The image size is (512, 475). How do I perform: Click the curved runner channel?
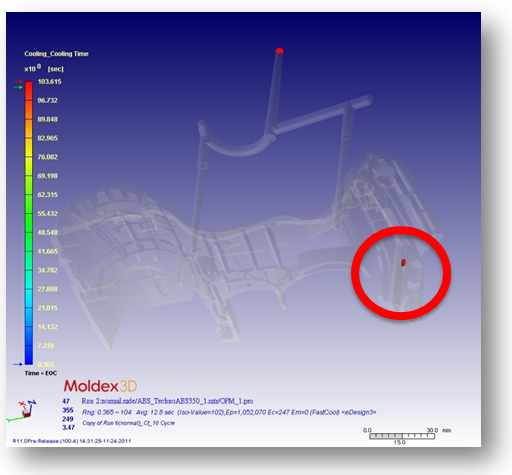coord(237,143)
